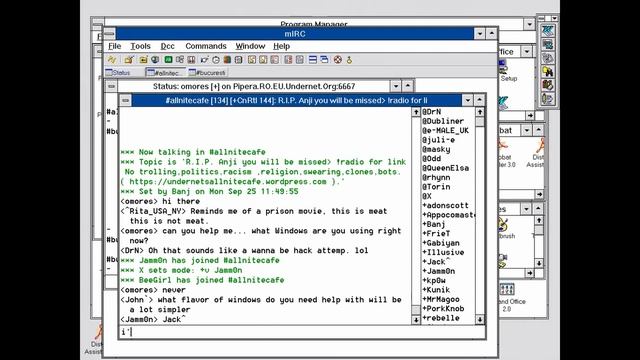Screen dimensions: 640x360
Task: Select @Odd in the nickname list
Action: [431, 159]
